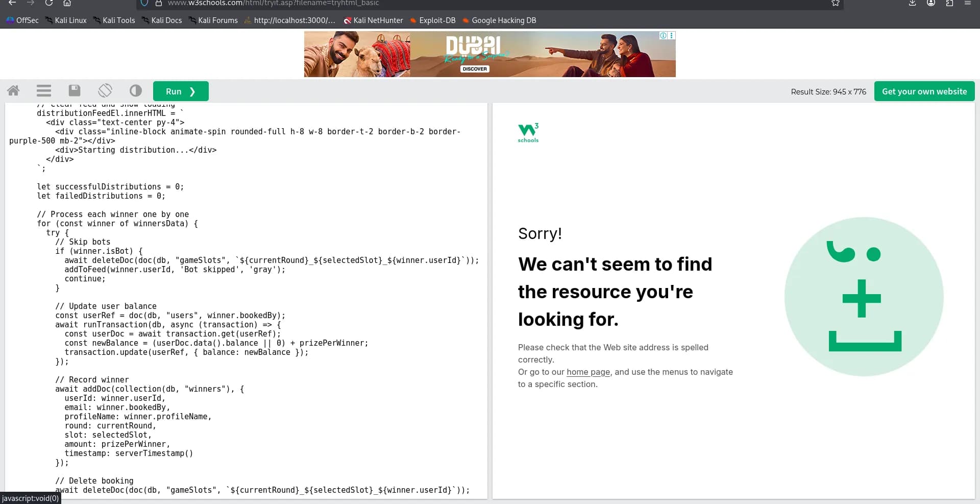Follow the home page link in the error message
The image size is (980, 504).
pyautogui.click(x=588, y=372)
